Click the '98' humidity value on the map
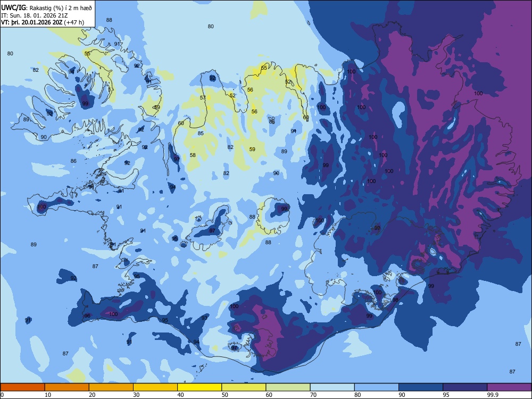Screen dimensions: 532x399 pyautogui.click(x=395, y=300)
